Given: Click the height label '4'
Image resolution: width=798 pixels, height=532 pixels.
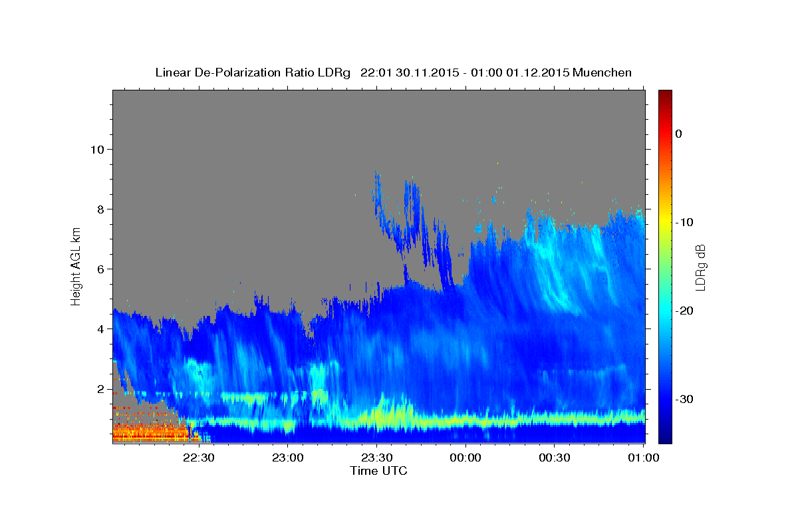Looking at the screenshot, I should click(100, 329).
